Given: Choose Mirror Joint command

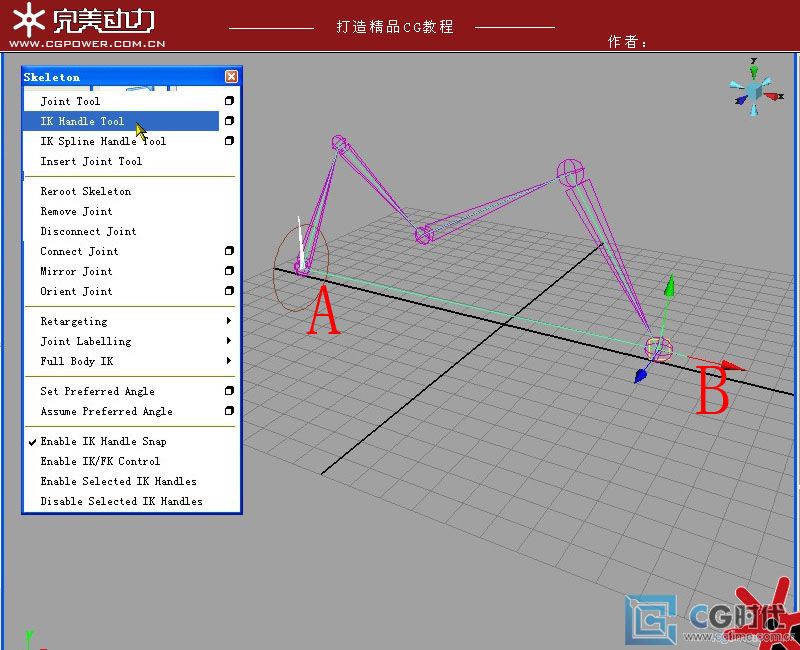Looking at the screenshot, I should point(76,271).
